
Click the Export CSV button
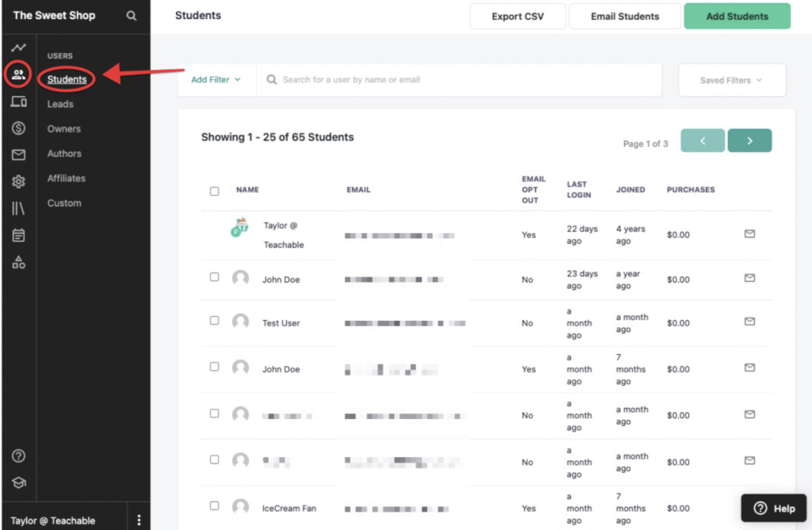point(518,16)
